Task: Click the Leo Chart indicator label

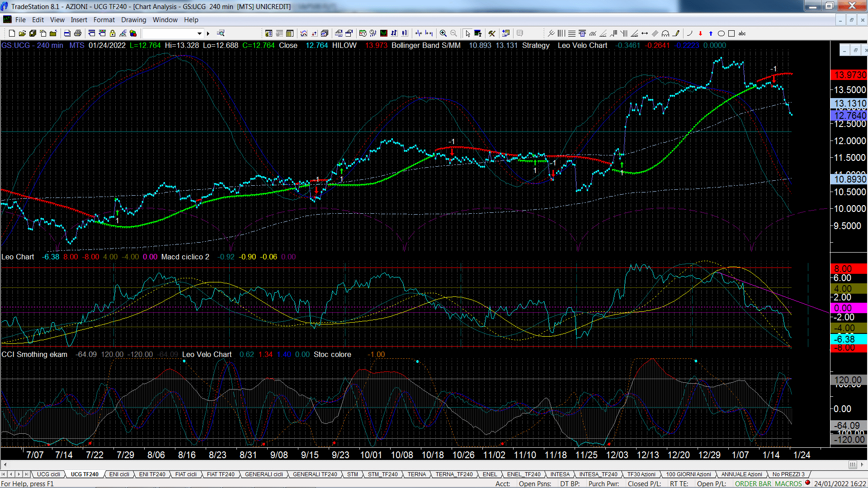Action: (x=18, y=257)
